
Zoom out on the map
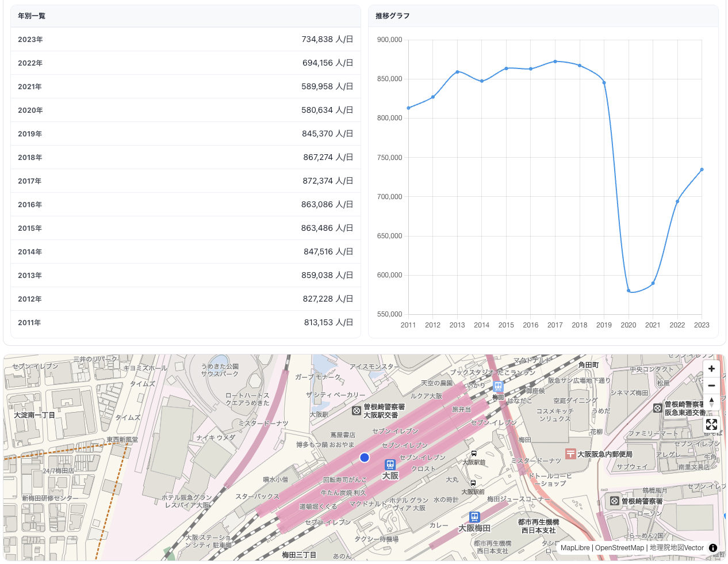coord(711,386)
